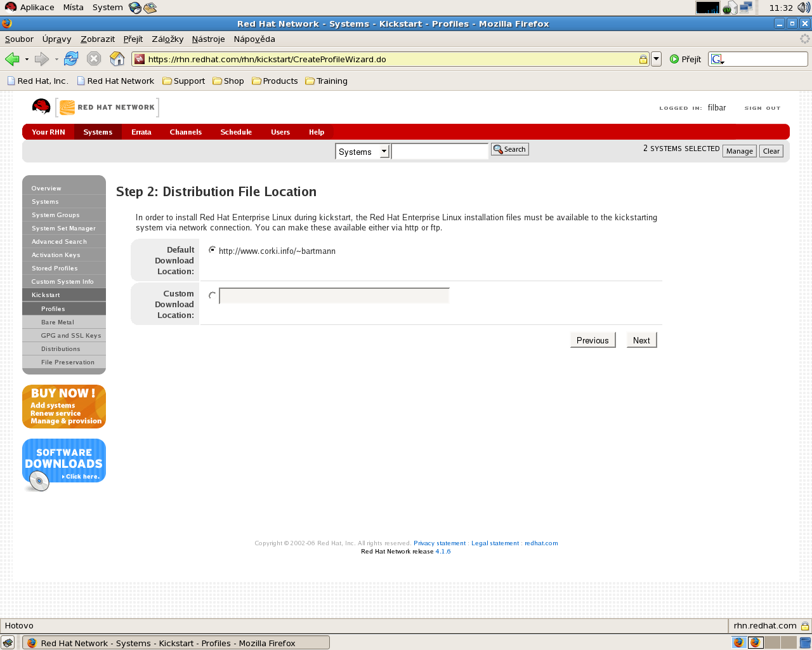Click the padlock icon in the URL bar
The image size is (812, 650).
(x=643, y=59)
